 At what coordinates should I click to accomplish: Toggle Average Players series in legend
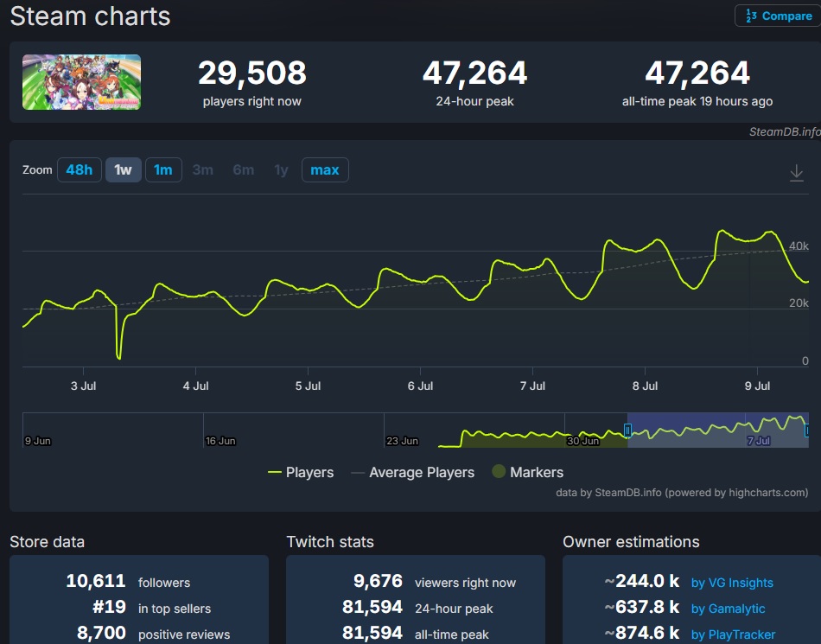pos(412,472)
